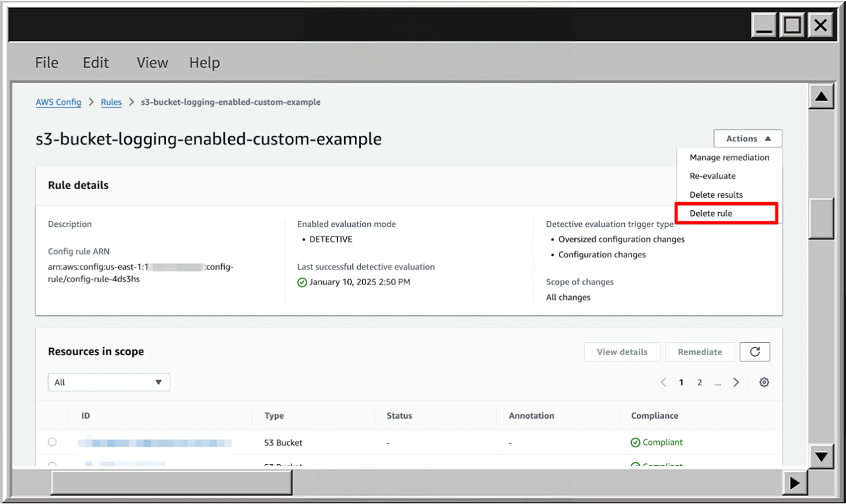Go to previous page with left chevron
Image resolution: width=846 pixels, height=504 pixels.
pos(663,382)
